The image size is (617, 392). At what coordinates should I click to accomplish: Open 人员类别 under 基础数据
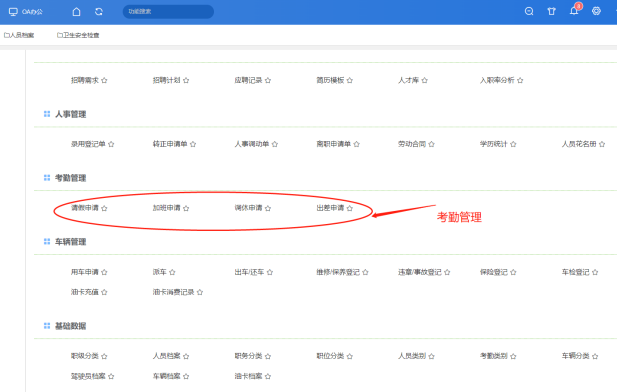412,356
